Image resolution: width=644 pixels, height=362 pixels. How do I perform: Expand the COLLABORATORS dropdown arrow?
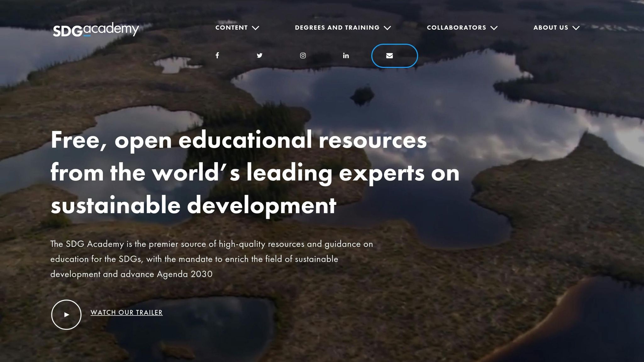[495, 28]
